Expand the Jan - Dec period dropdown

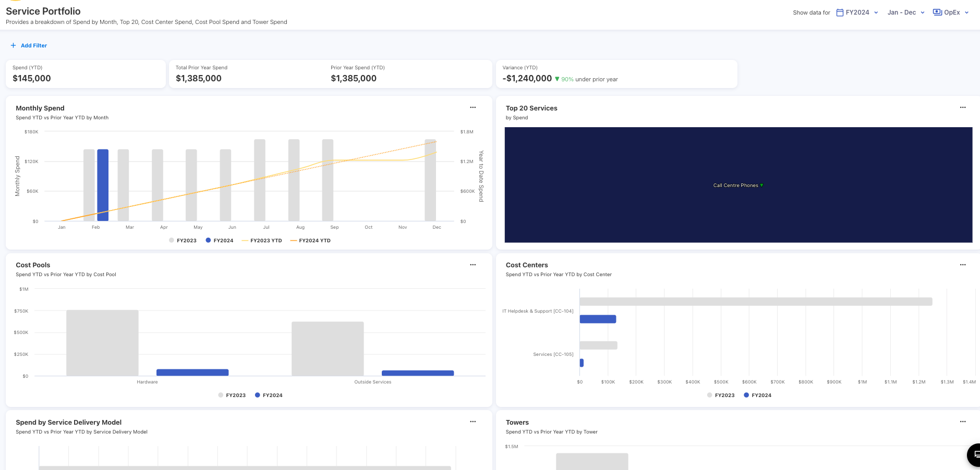[x=906, y=13]
